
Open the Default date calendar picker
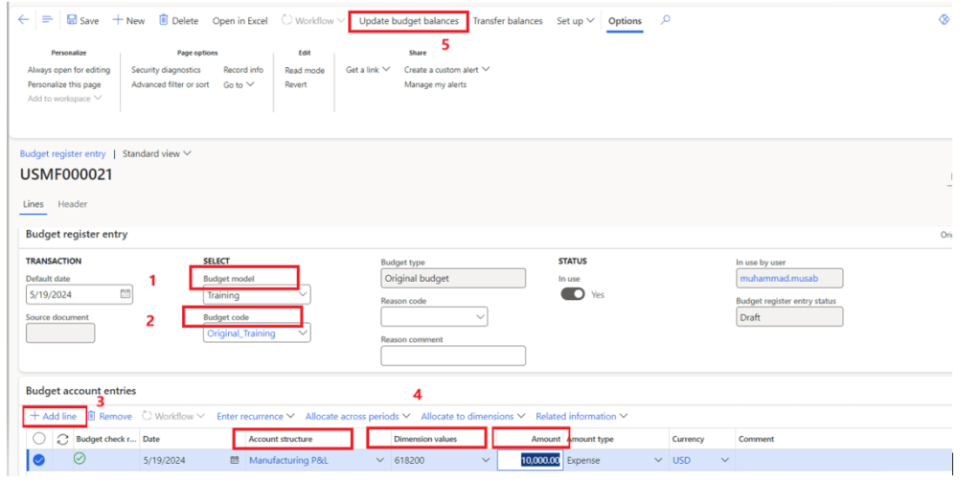coord(125,294)
